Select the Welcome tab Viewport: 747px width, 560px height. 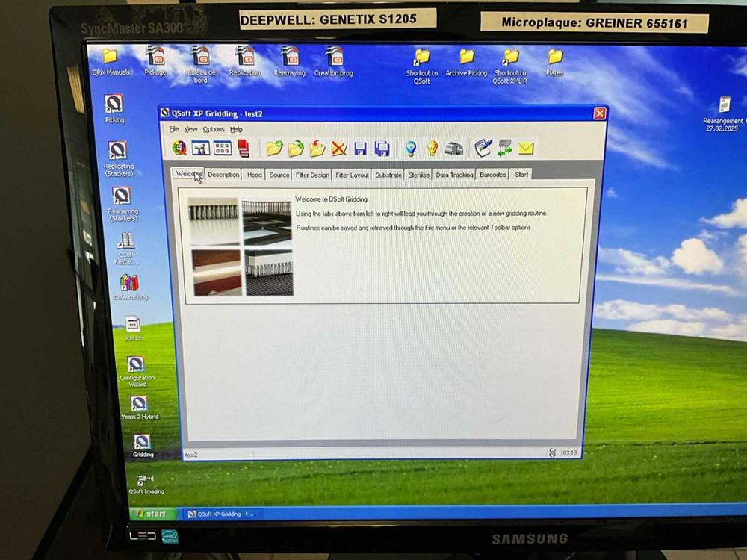(188, 174)
